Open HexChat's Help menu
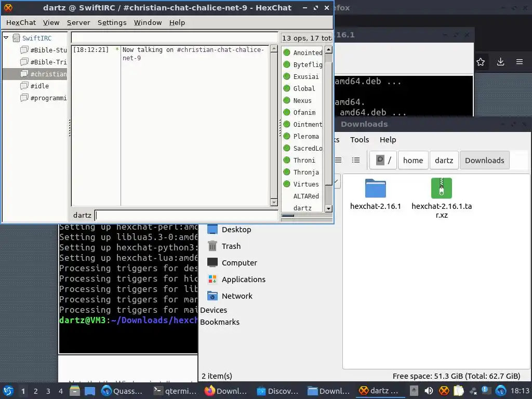This screenshot has width=532, height=399. [x=177, y=22]
